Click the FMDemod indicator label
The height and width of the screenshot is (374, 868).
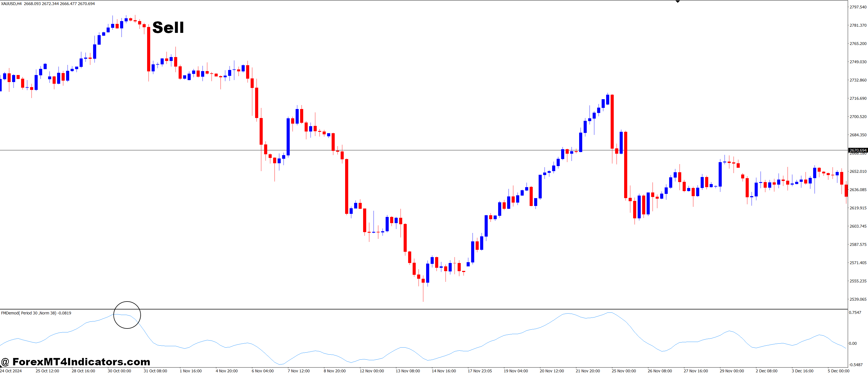pos(35,313)
